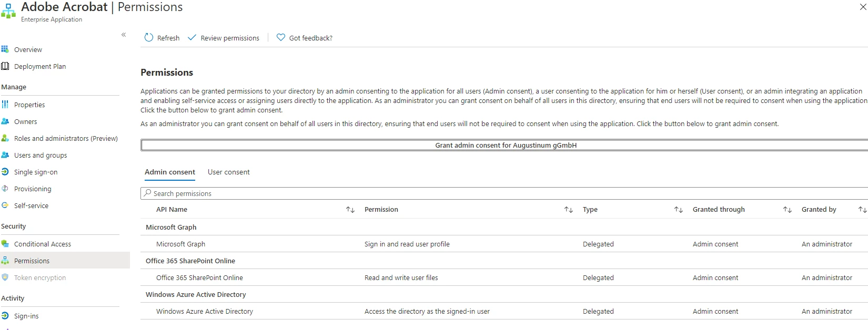Click Delegated in Microsoft Graph row
Viewport: 868px width, 330px height.
pos(598,244)
